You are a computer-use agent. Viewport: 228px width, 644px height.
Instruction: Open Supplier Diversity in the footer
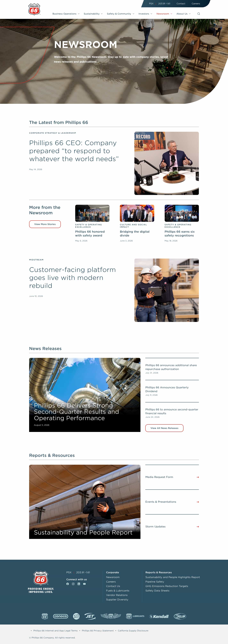point(117,599)
